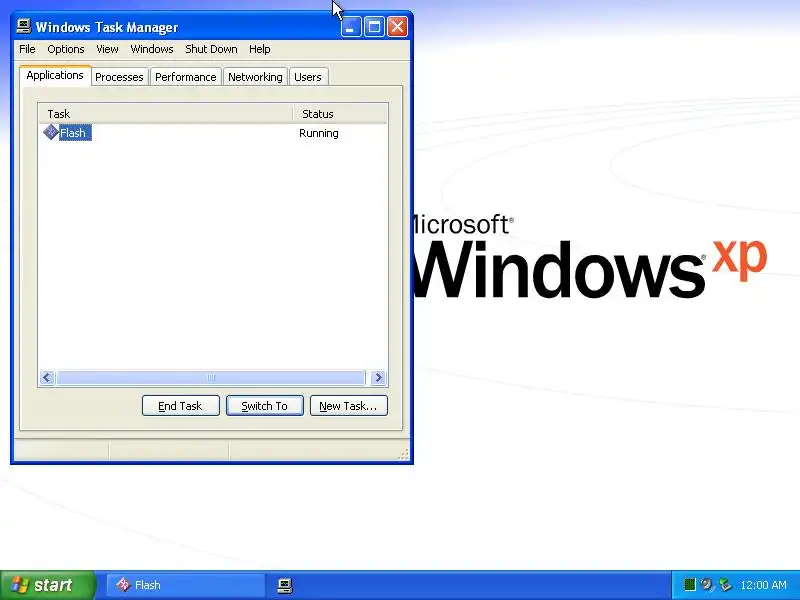The image size is (800, 600).
Task: Click the Switch To button
Action: click(x=265, y=406)
